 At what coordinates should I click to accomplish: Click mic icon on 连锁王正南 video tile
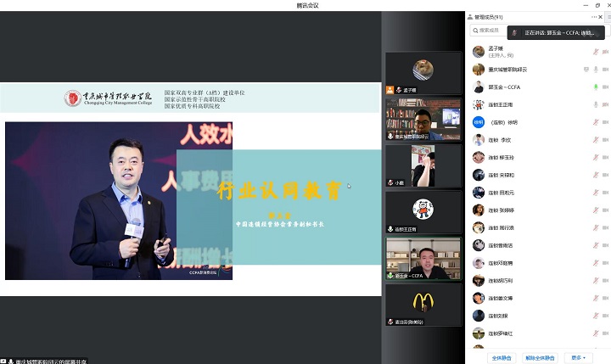pos(390,229)
